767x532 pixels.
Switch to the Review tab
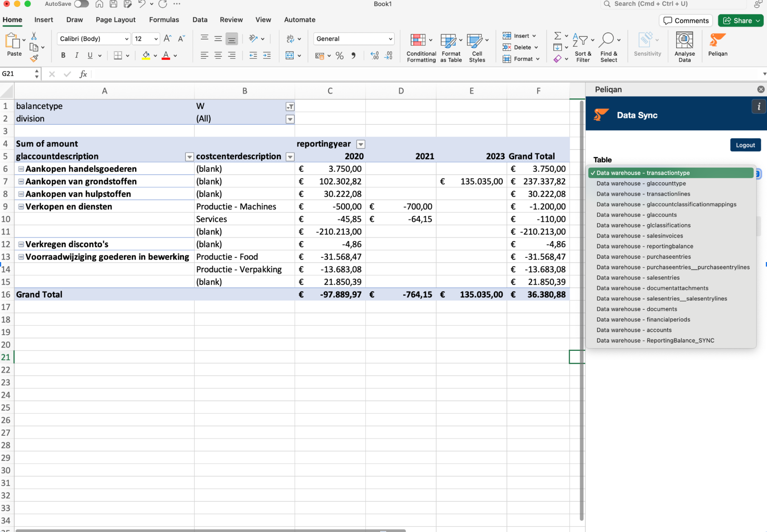pyautogui.click(x=231, y=20)
